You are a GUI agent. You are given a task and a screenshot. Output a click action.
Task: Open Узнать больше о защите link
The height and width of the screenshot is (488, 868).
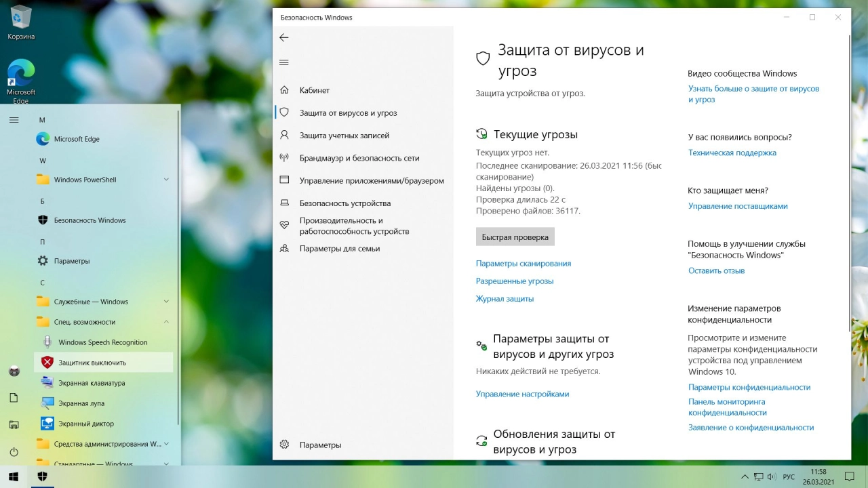tap(754, 94)
